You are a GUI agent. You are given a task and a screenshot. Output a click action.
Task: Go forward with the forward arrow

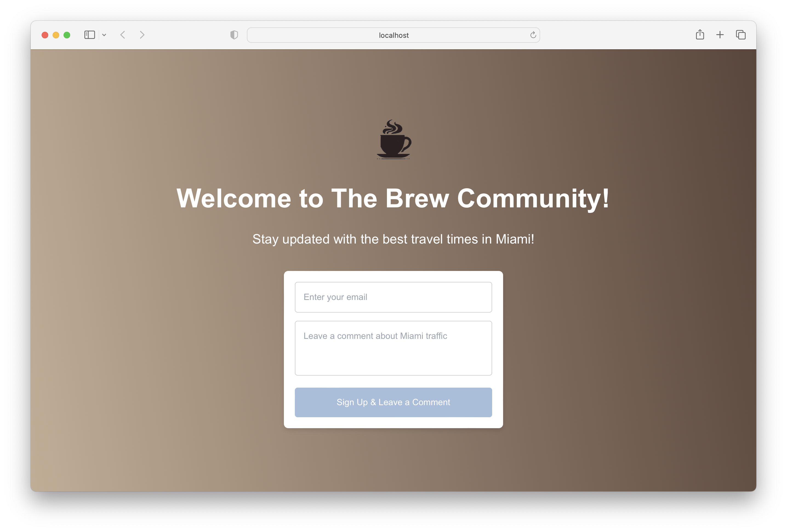click(142, 35)
